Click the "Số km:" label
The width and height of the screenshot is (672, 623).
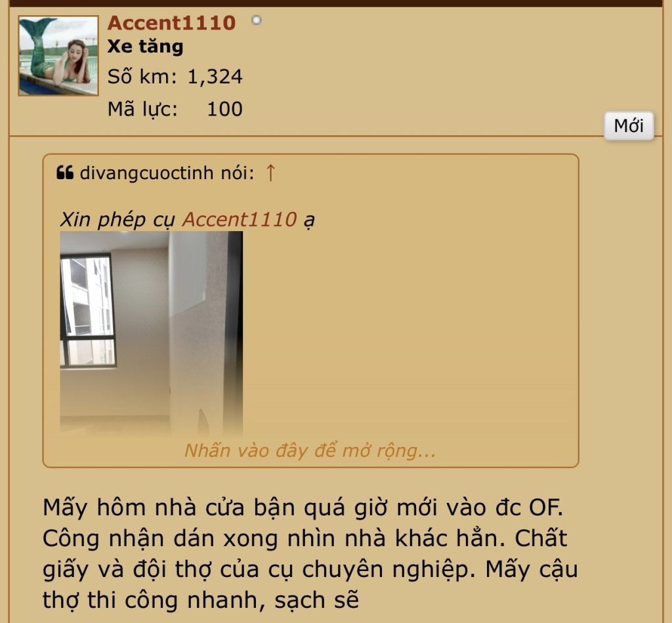tap(142, 77)
